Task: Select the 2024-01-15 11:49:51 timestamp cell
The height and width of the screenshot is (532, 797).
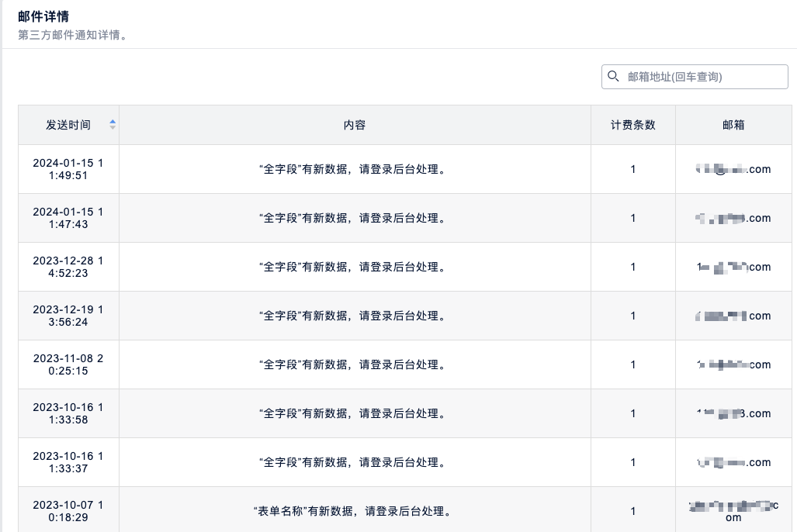Action: click(x=68, y=169)
